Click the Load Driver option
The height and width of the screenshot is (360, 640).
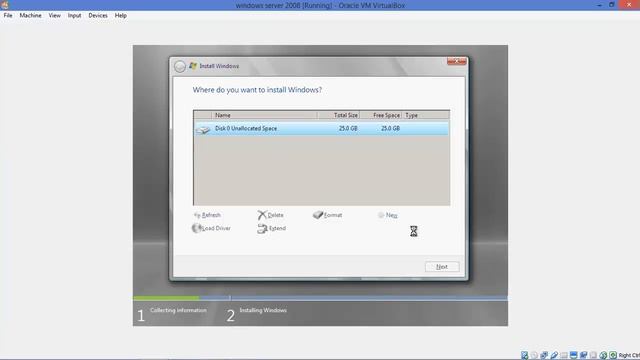coord(211,228)
